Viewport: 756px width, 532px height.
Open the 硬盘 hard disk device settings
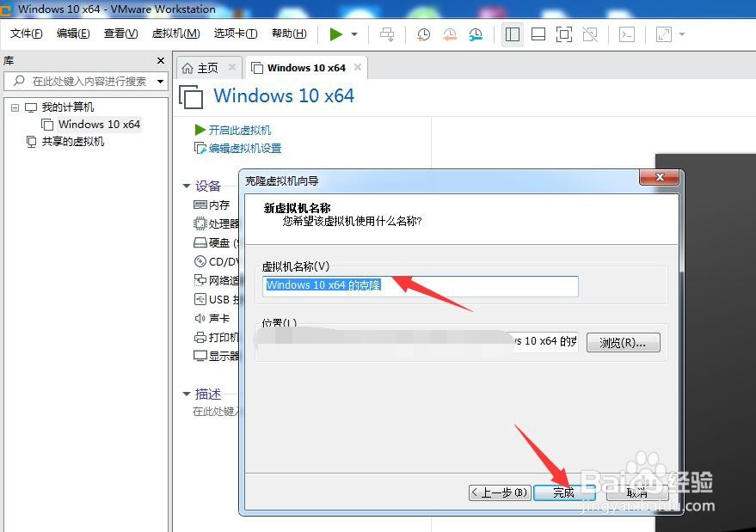(215, 242)
